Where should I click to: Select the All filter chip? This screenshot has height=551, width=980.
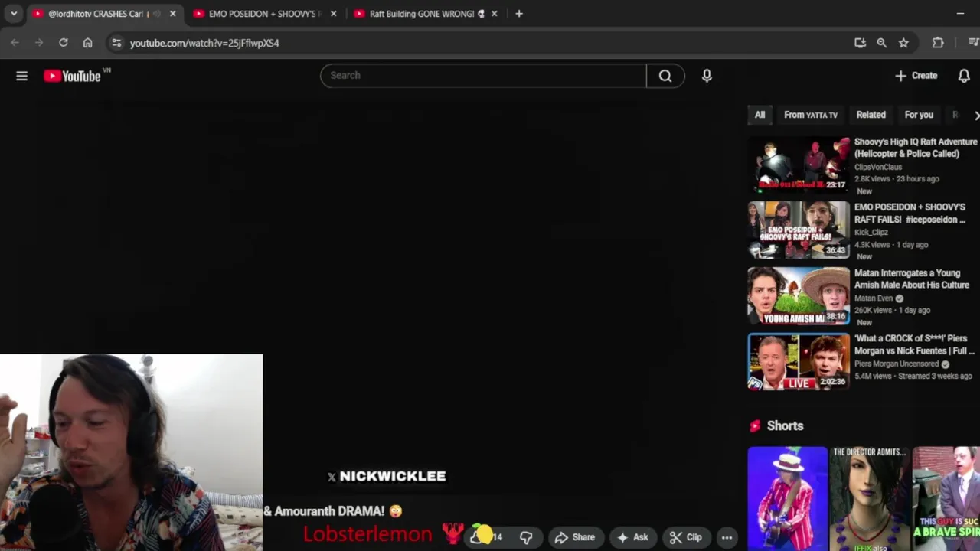(x=759, y=115)
